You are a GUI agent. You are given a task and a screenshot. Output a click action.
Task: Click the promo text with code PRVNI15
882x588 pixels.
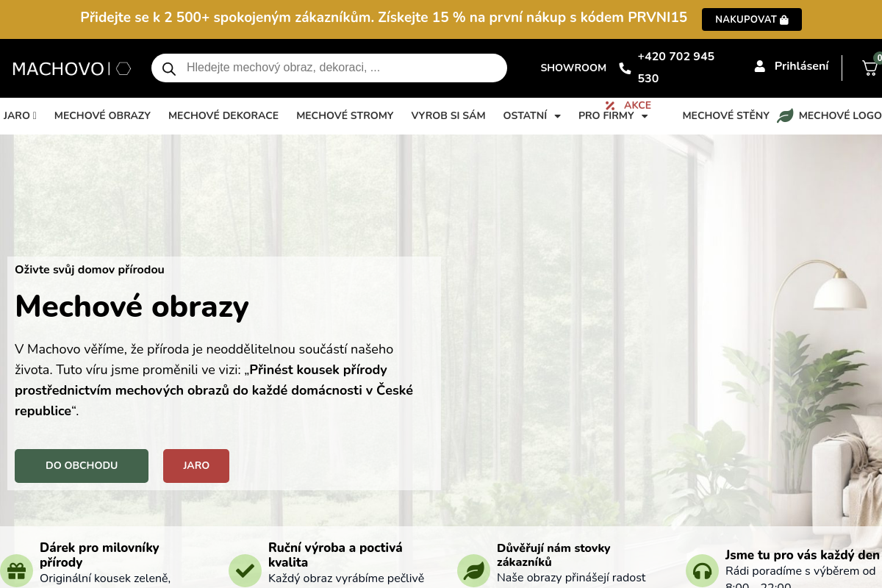[x=384, y=18]
